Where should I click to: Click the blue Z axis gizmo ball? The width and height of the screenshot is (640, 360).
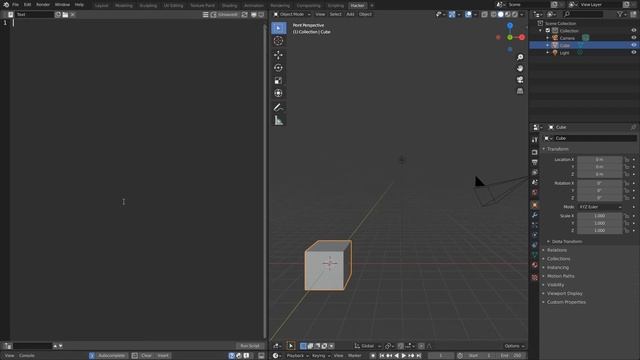pyautogui.click(x=510, y=26)
